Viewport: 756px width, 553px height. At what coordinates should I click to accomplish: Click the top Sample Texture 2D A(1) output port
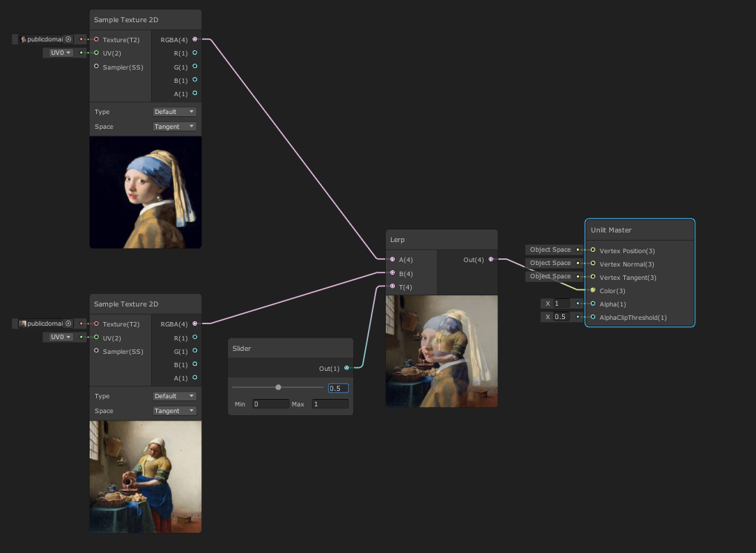click(195, 93)
